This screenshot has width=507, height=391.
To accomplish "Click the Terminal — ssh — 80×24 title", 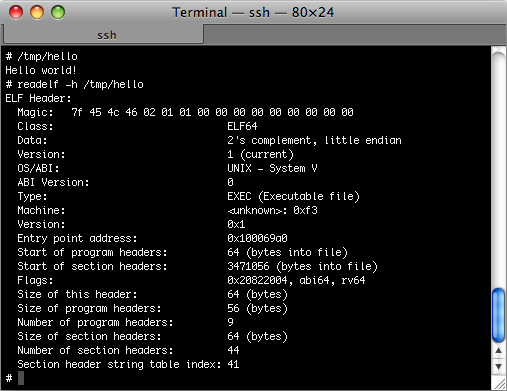I will point(253,13).
